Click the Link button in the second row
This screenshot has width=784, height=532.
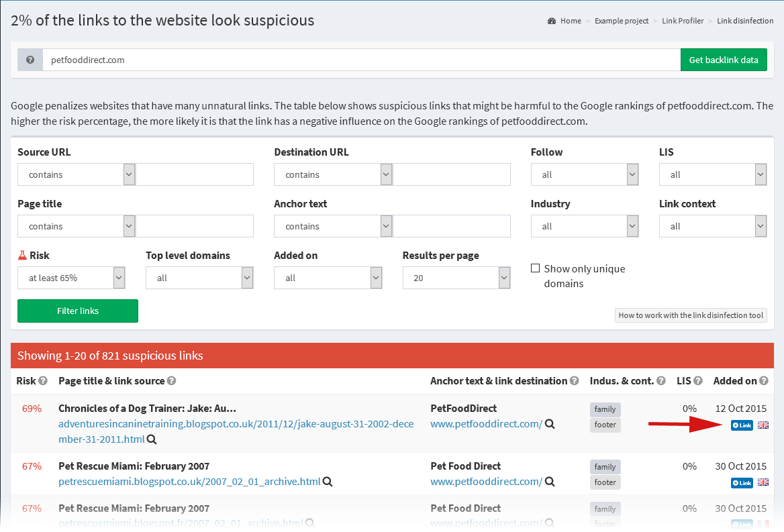[741, 482]
